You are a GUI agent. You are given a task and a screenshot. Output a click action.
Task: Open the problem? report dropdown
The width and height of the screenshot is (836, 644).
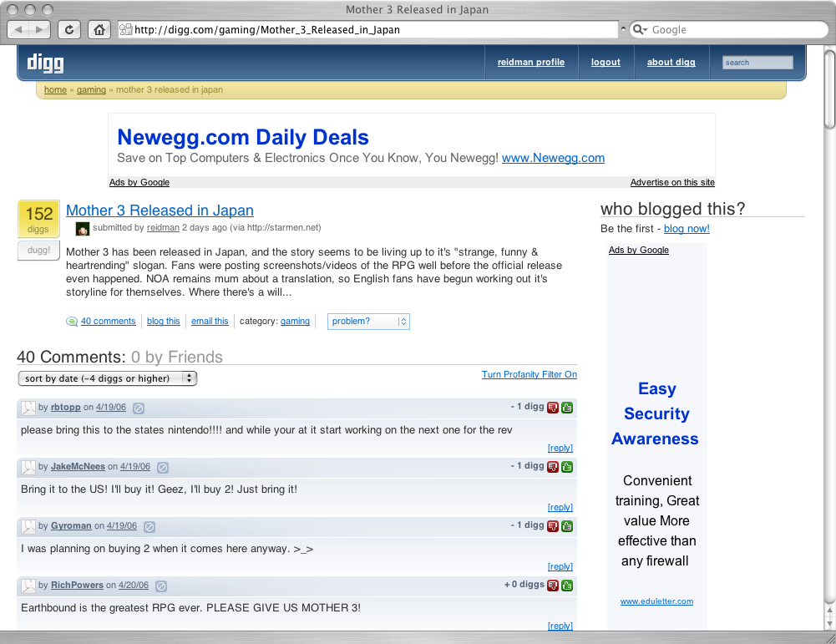tap(368, 322)
